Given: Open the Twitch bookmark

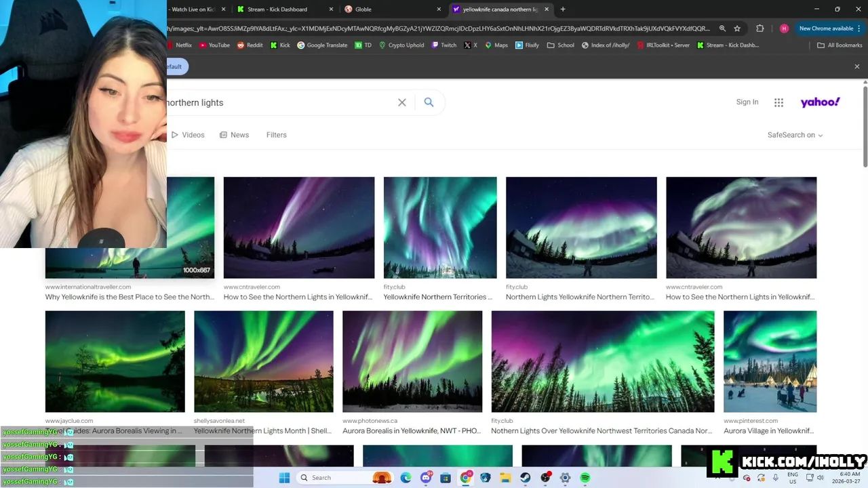Looking at the screenshot, I should pyautogui.click(x=444, y=45).
